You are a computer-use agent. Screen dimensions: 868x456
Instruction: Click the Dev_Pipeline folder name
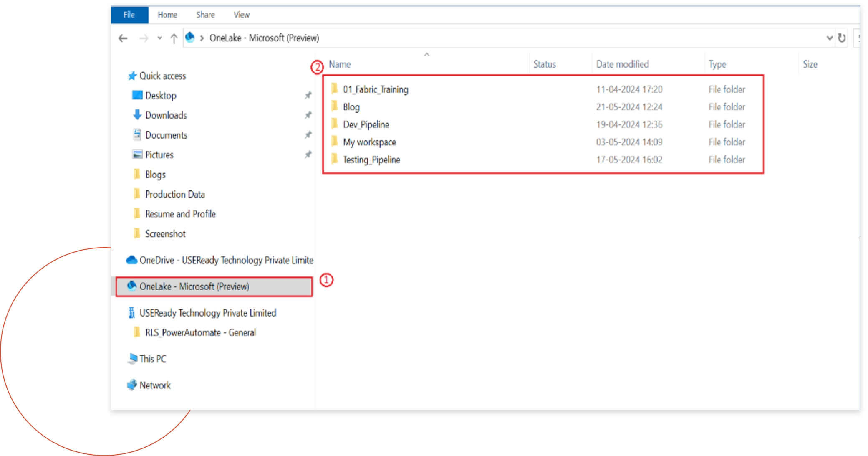(366, 124)
